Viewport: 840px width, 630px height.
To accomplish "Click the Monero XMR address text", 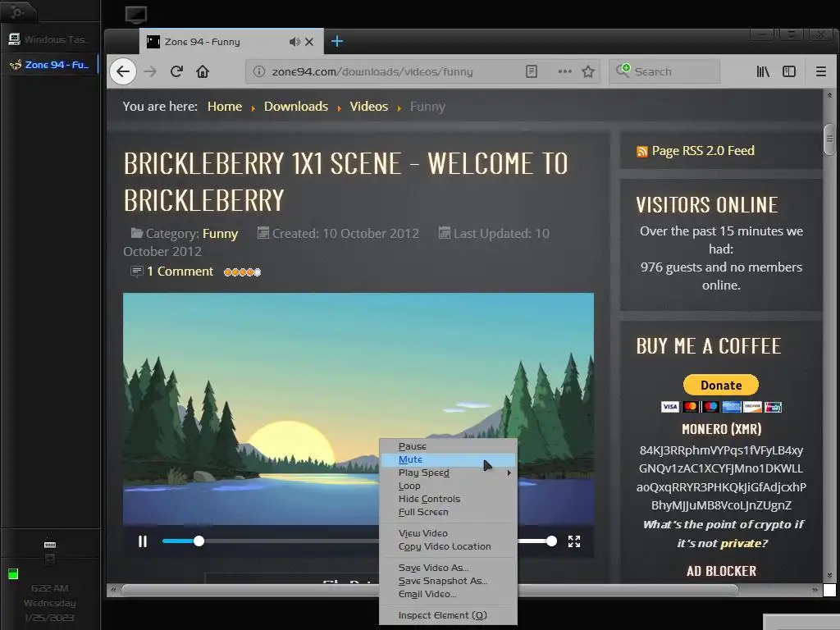I will [x=721, y=478].
